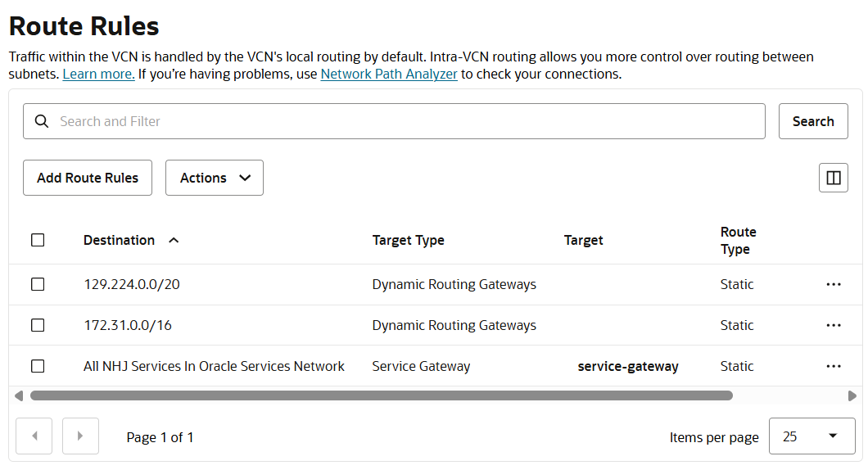Open row actions for 172.31.0.0/16
The image size is (868, 470).
pos(834,325)
